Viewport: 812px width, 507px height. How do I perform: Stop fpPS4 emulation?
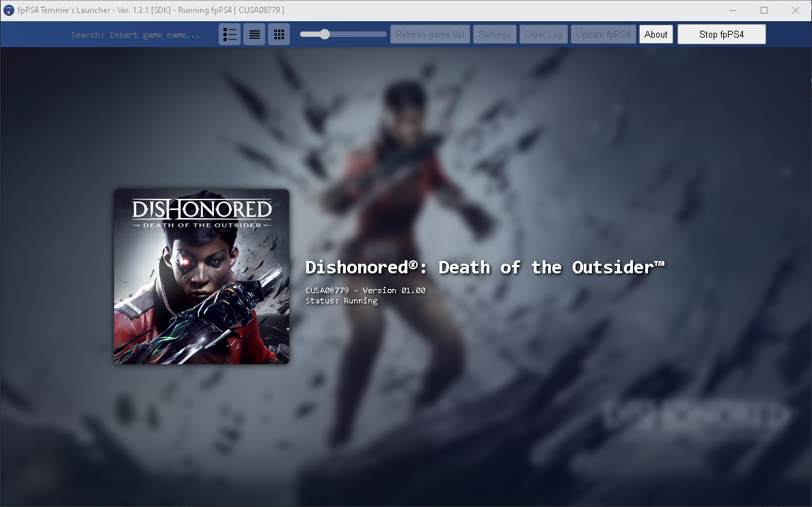click(x=721, y=33)
